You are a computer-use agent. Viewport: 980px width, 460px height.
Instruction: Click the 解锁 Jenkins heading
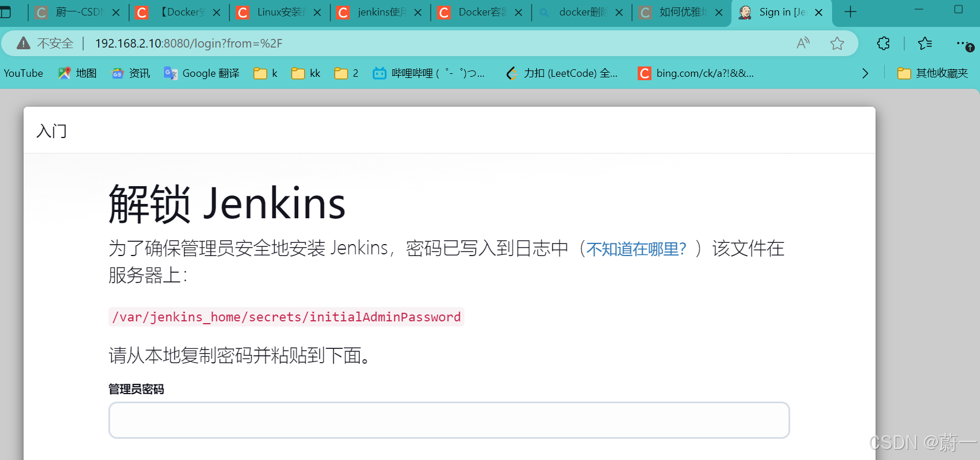pos(227,204)
